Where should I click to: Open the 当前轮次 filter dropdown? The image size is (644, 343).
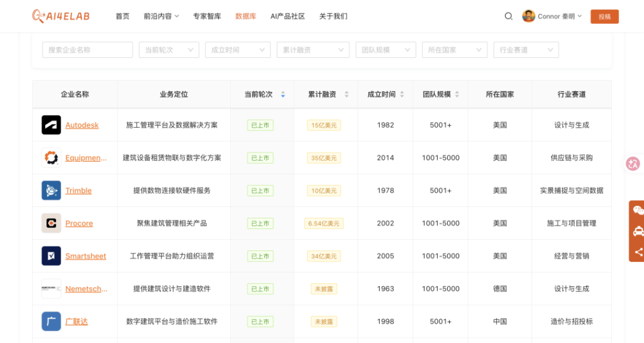click(x=169, y=50)
